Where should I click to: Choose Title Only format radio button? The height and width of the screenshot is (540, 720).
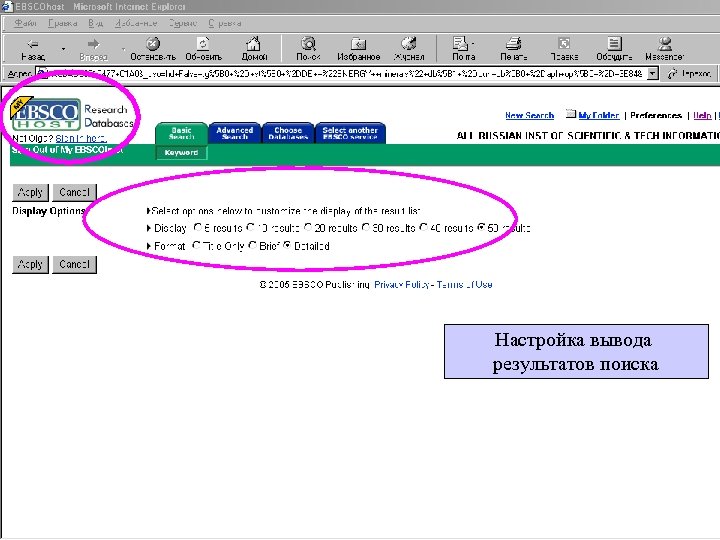click(196, 245)
